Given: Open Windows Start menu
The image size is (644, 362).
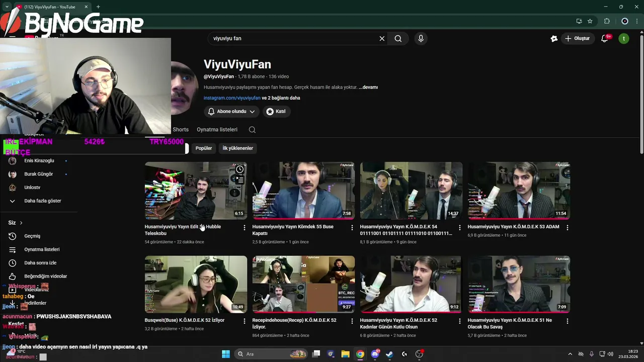Looking at the screenshot, I should click(226, 354).
